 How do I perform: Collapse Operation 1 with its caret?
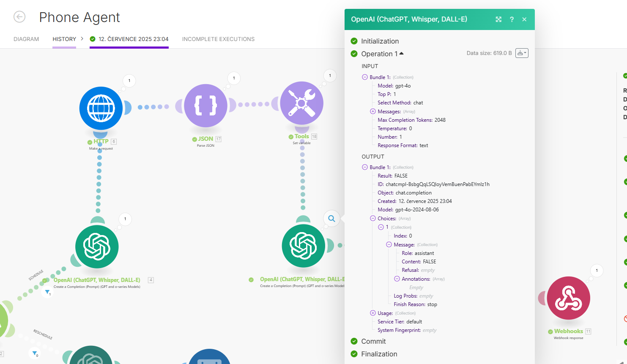click(401, 53)
